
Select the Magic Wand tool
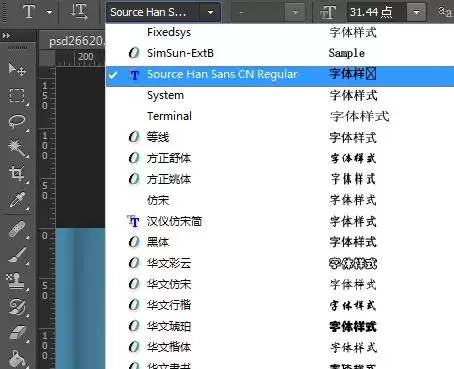[17, 148]
